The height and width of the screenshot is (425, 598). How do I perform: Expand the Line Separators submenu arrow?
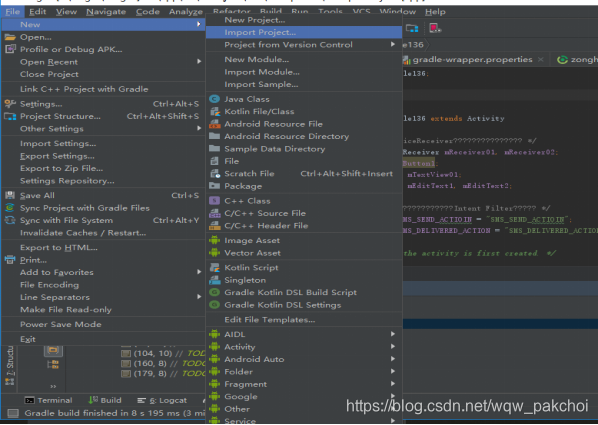(199, 297)
